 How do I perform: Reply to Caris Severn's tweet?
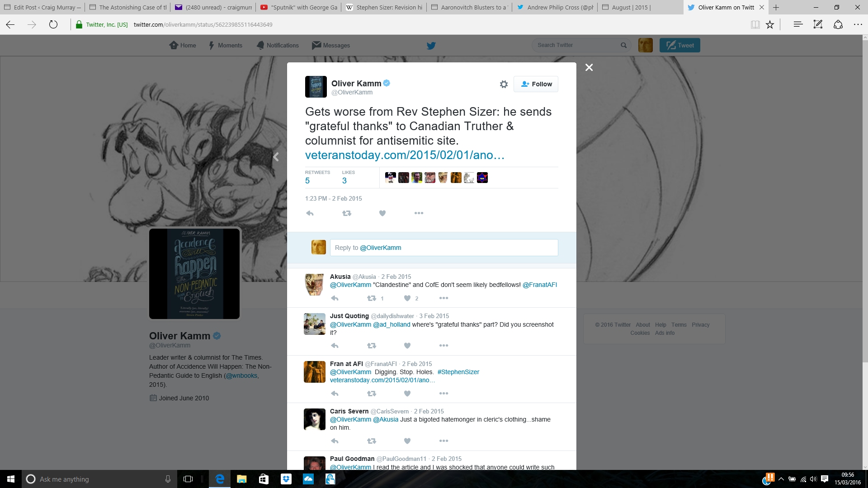click(x=335, y=441)
